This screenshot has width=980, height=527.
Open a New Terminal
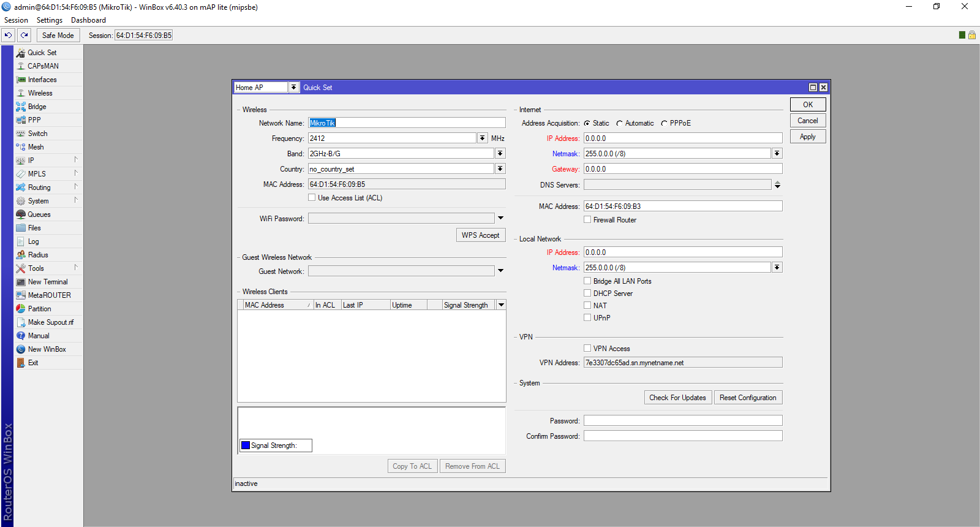point(48,282)
